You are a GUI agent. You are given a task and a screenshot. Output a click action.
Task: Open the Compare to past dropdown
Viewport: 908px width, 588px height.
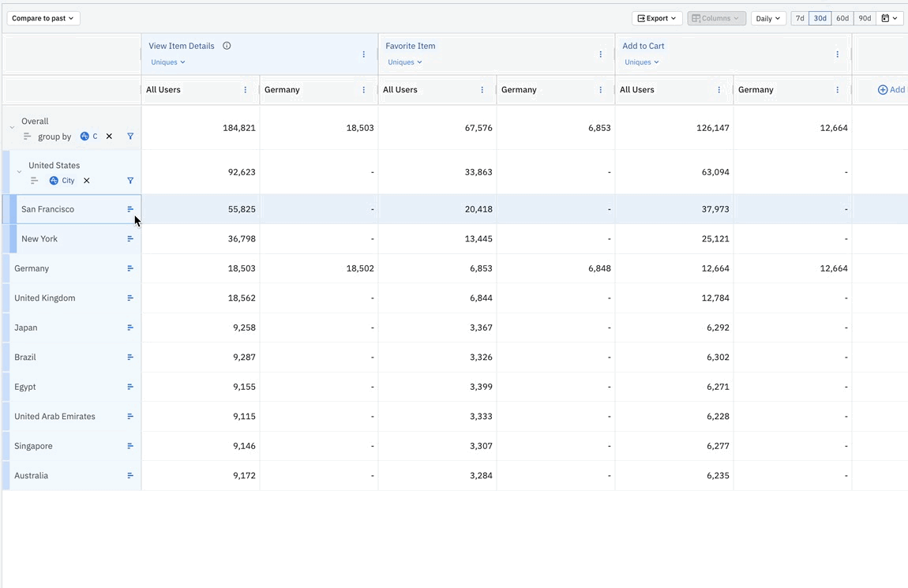coord(43,18)
